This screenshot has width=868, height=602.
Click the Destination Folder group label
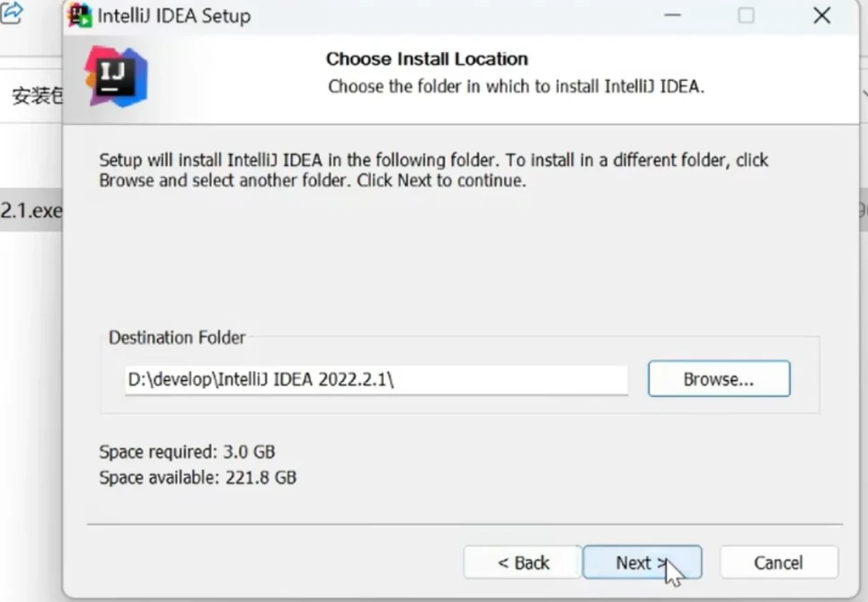tap(177, 338)
